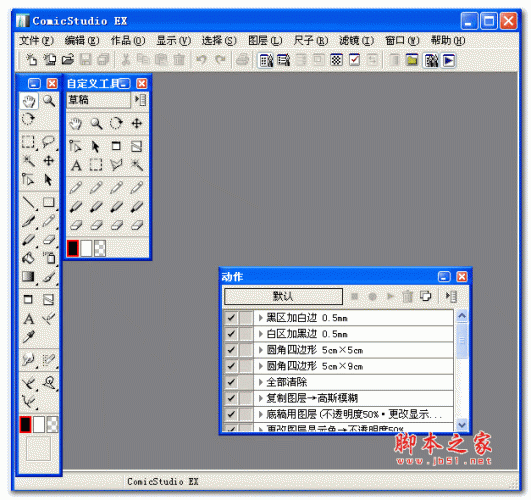Click the color preview box in left toolbox
The height and width of the screenshot is (500, 531).
[39, 448]
